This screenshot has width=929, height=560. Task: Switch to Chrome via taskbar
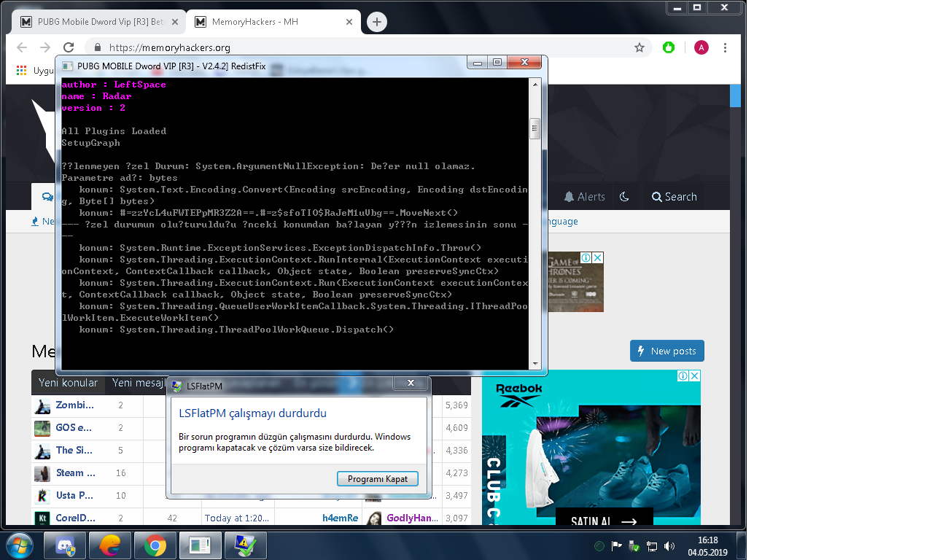(155, 545)
